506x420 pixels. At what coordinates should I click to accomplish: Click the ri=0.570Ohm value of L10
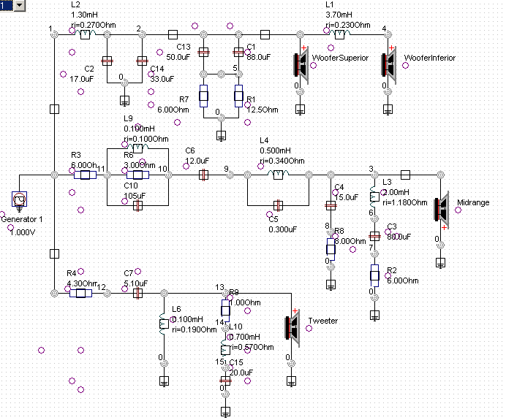[252, 347]
